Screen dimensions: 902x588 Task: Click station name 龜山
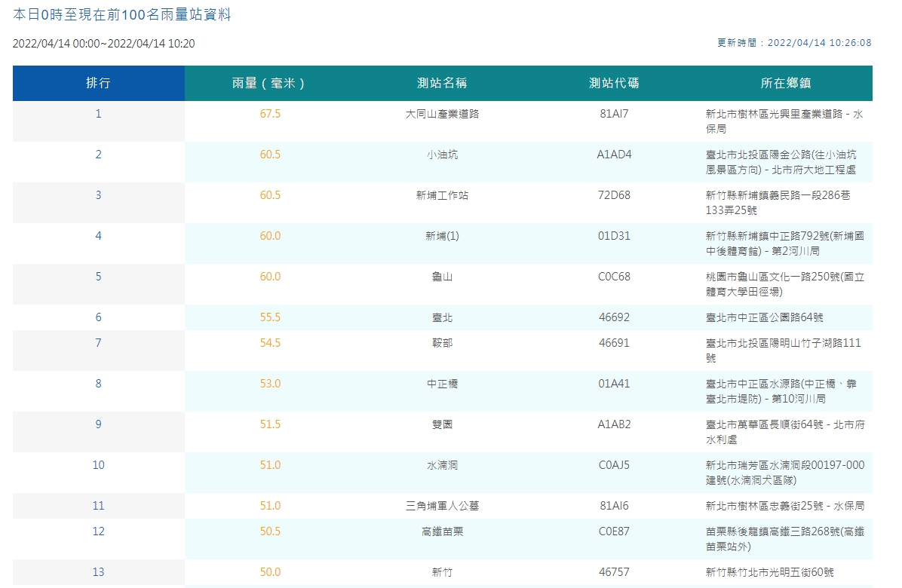pyautogui.click(x=443, y=277)
